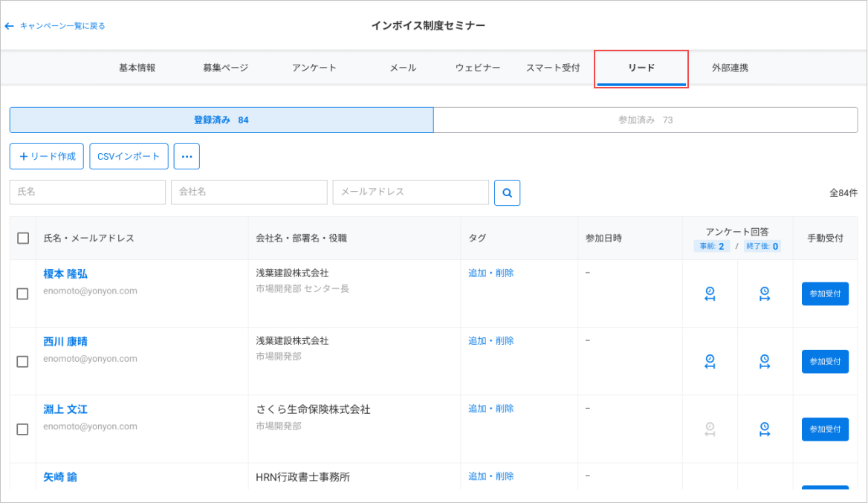Switch to the 基本情報 tab
The height and width of the screenshot is (503, 868).
click(x=137, y=68)
